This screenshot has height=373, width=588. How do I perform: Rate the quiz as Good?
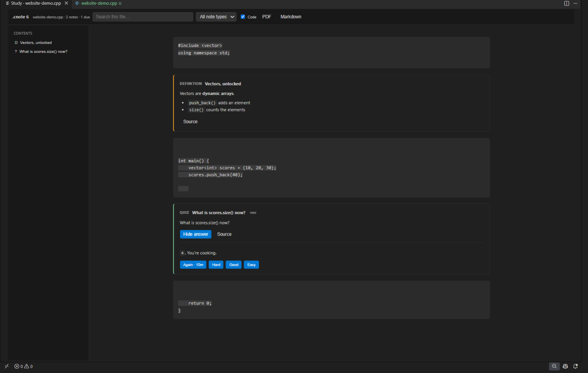point(234,265)
